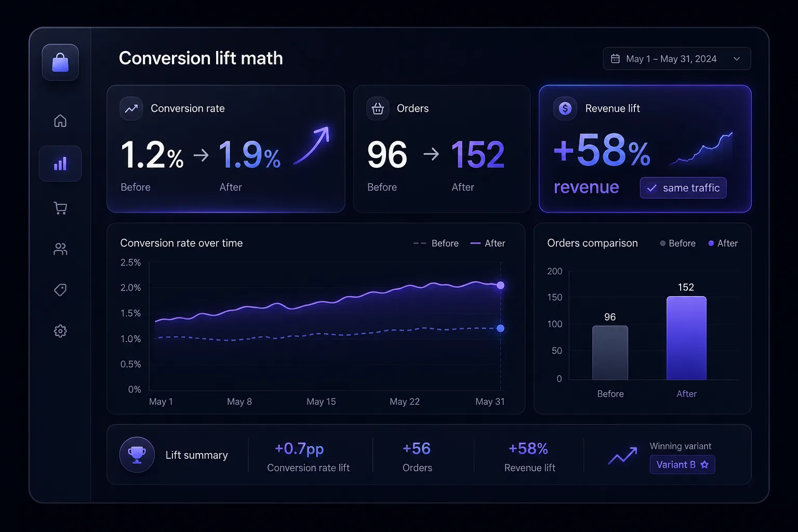The height and width of the screenshot is (532, 798).
Task: Click the After x-axis label under bar chart
Action: [686, 394]
